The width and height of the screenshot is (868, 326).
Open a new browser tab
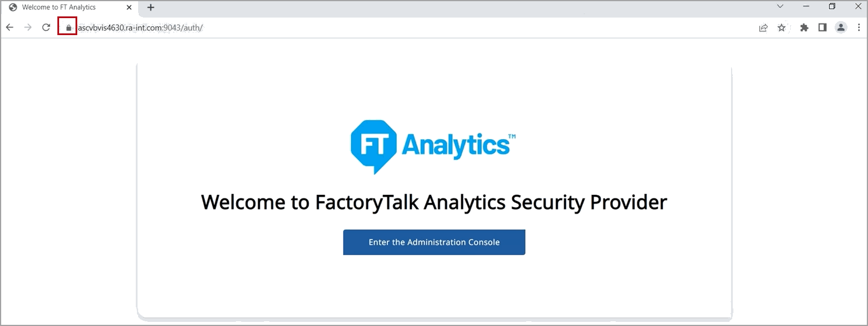click(x=150, y=8)
